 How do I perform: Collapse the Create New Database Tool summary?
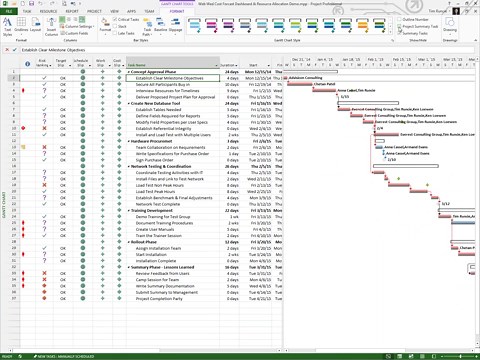click(x=129, y=103)
